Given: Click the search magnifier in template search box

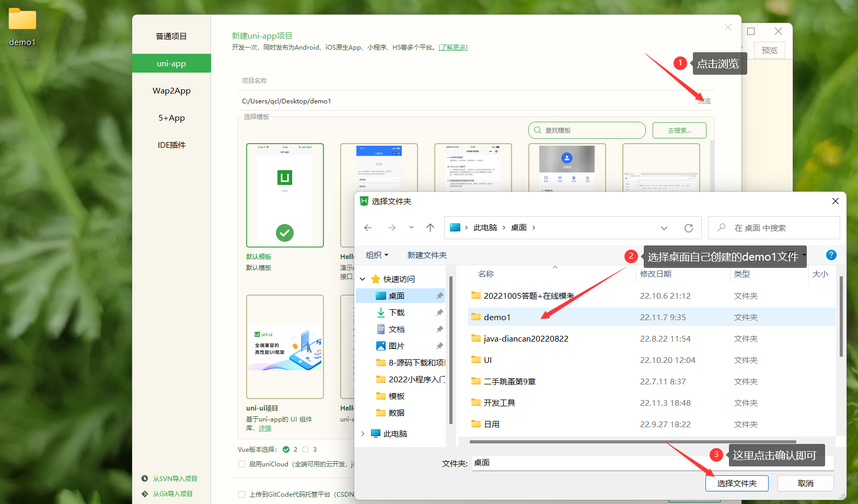Looking at the screenshot, I should [x=538, y=130].
